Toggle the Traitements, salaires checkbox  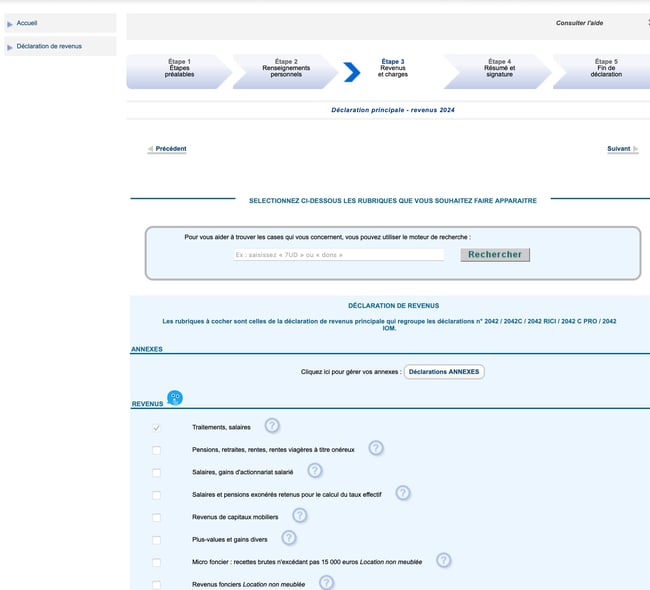(x=156, y=427)
